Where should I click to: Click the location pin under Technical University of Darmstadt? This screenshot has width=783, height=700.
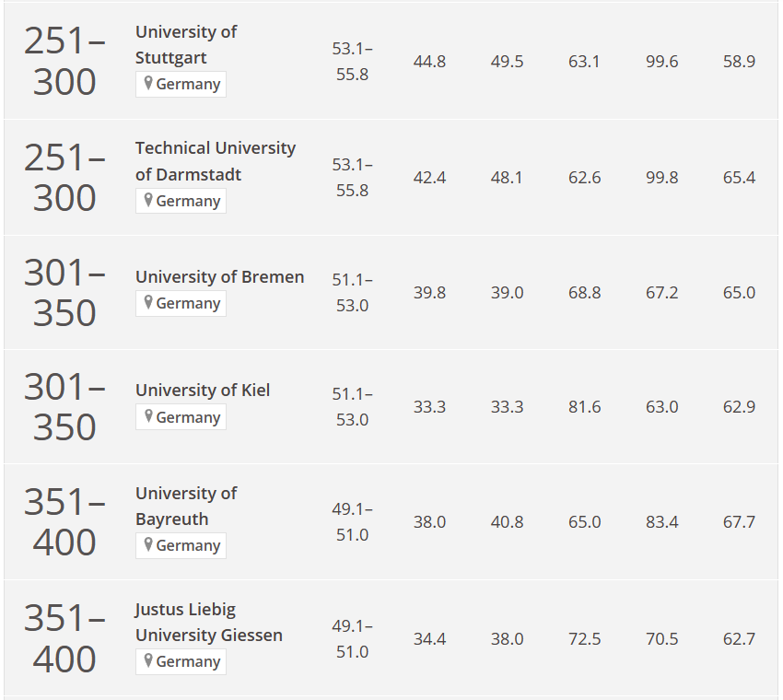(x=147, y=200)
